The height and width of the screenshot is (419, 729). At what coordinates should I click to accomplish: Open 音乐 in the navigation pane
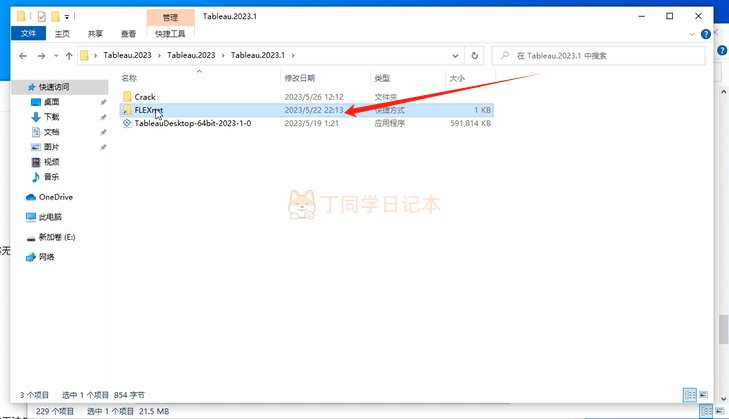pyautogui.click(x=51, y=177)
